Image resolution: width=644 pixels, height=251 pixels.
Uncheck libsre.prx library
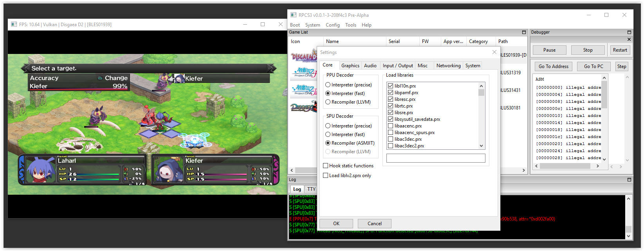pos(390,113)
